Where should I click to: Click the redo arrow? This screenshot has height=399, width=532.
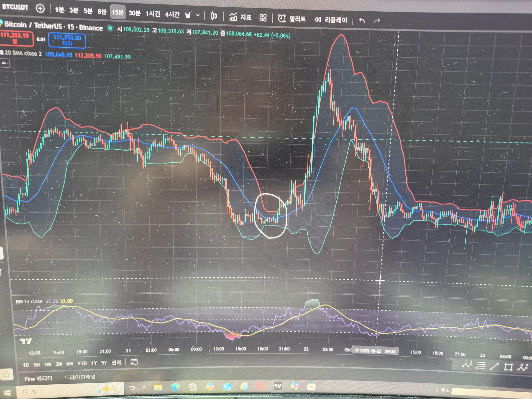tap(377, 21)
